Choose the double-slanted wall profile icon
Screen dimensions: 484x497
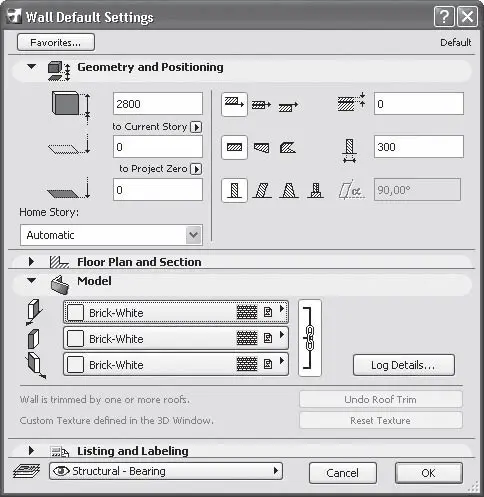point(289,190)
